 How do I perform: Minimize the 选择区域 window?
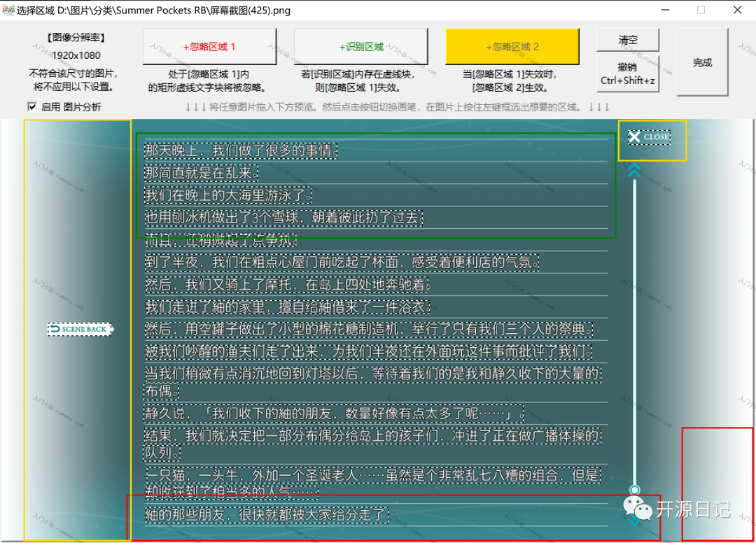click(x=664, y=10)
